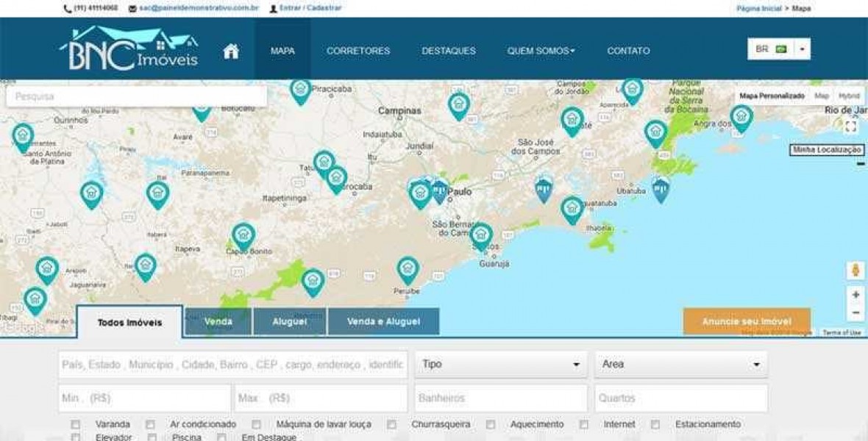The image size is (868, 441).
Task: Open the CORRETORES page
Action: click(x=358, y=51)
